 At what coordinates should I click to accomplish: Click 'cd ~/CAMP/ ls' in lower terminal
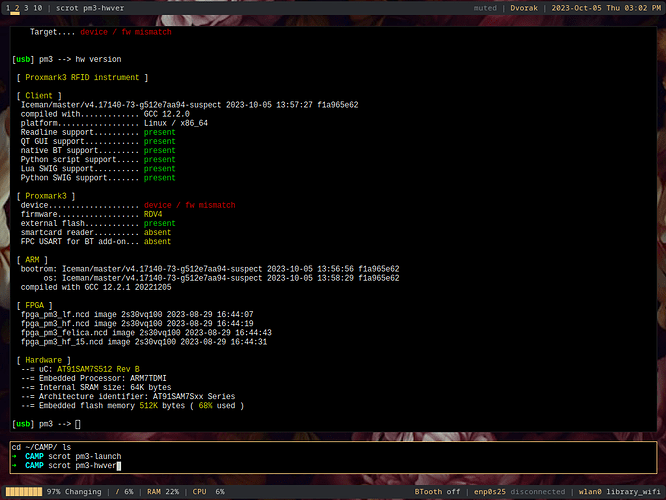[x=41, y=447]
